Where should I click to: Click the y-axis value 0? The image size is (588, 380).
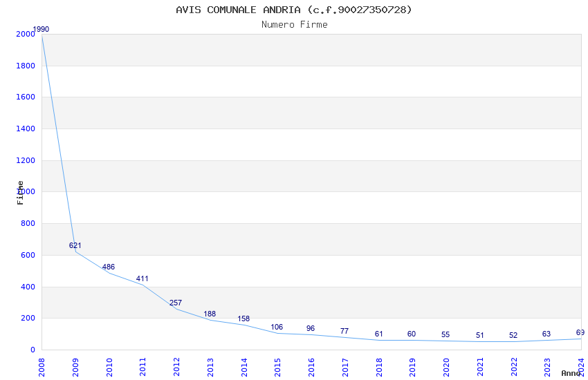tap(33, 350)
